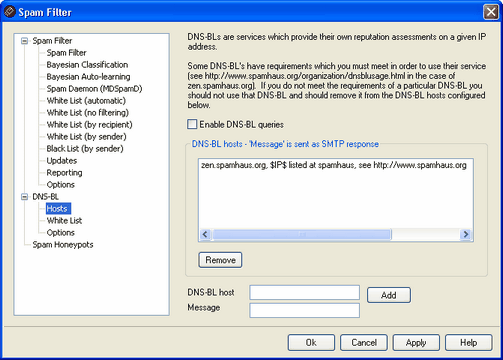Select Hosts under DNS-BL
This screenshot has width=503, height=360.
(57, 209)
